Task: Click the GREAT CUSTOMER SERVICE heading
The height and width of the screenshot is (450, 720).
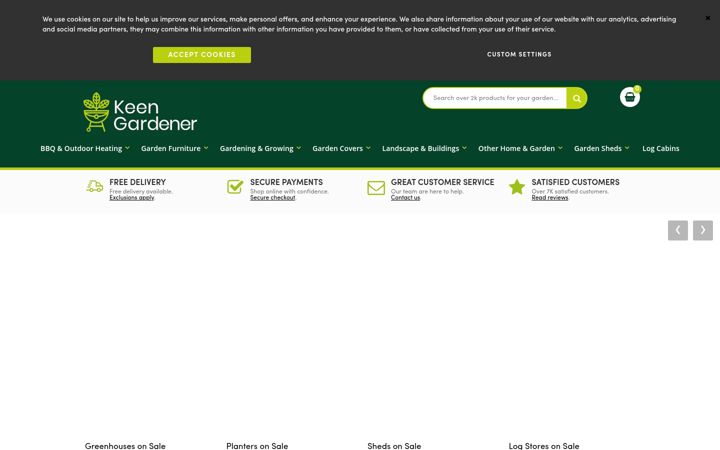Action: 442,182
